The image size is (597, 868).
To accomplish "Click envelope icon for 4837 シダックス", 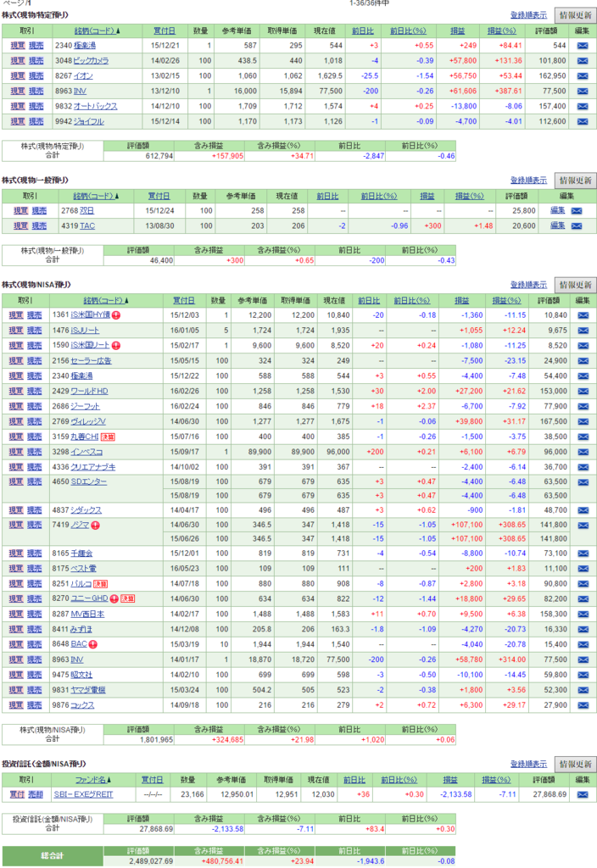I will click(x=582, y=510).
